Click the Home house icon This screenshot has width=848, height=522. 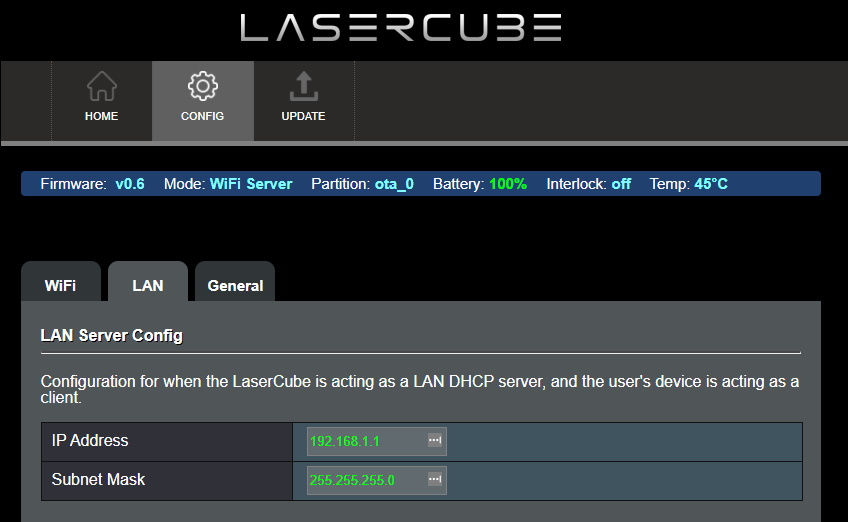pyautogui.click(x=101, y=87)
